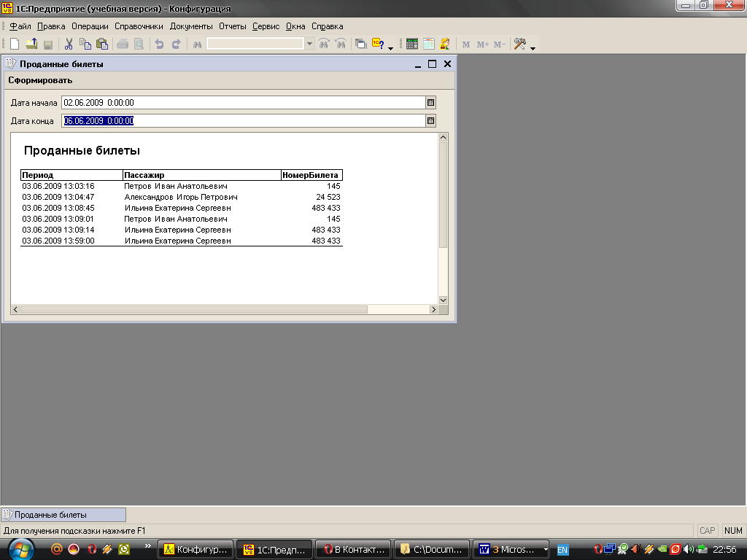Open the Справочники menu
The image size is (747, 560).
(139, 26)
